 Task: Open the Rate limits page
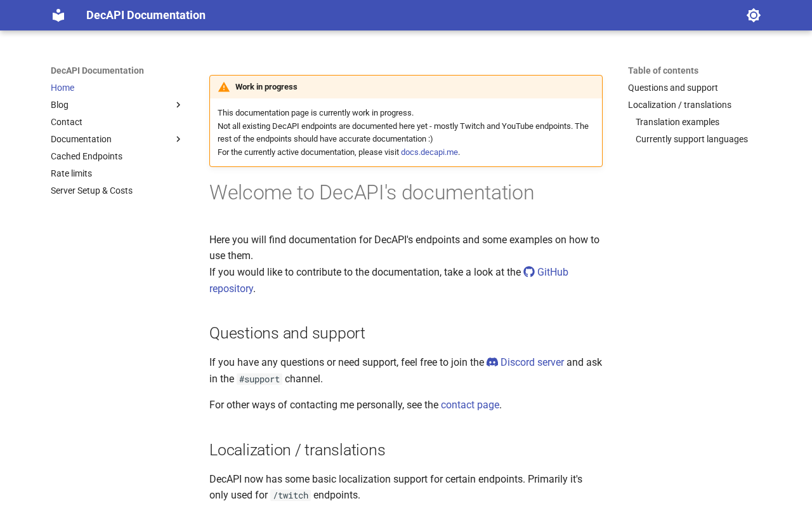point(71,173)
